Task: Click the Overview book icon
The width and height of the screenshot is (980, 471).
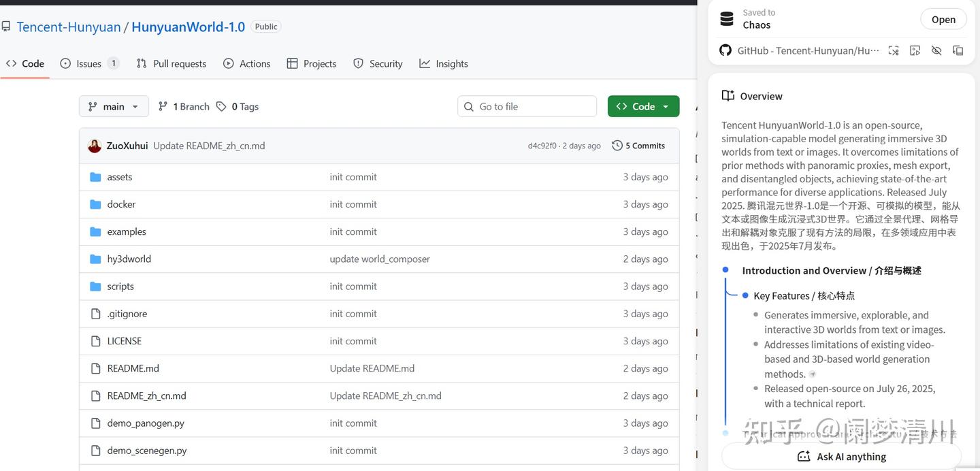Action: (x=728, y=96)
